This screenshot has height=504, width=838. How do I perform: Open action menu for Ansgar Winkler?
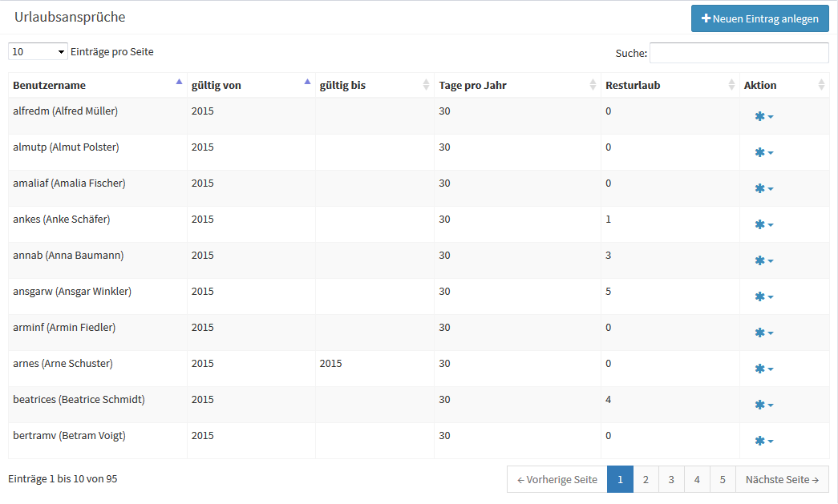pyautogui.click(x=763, y=297)
